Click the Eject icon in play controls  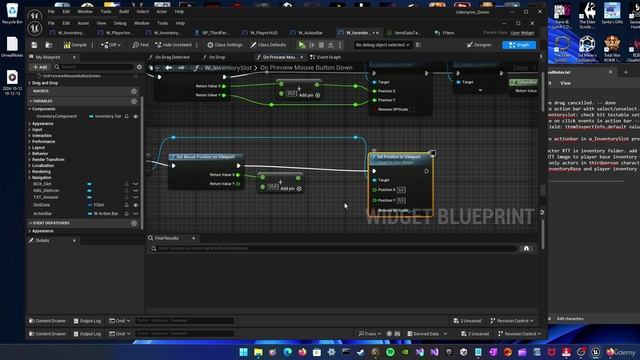(331, 45)
